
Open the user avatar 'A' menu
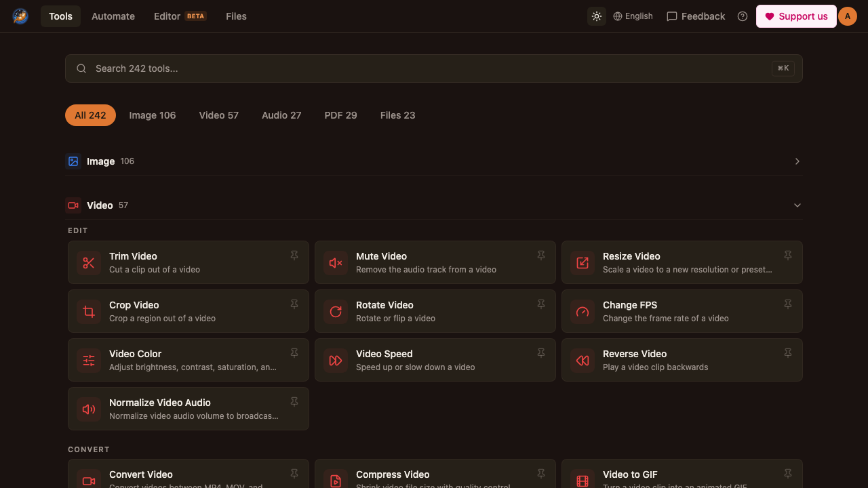848,16
